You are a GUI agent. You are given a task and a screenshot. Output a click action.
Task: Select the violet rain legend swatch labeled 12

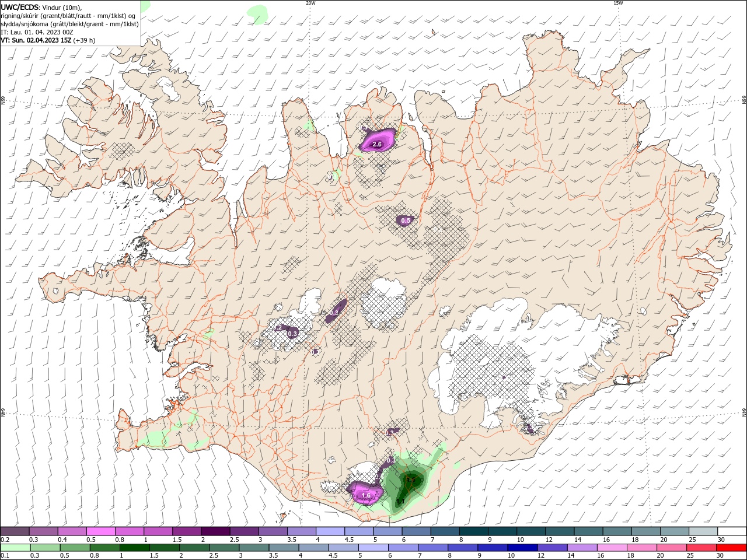(551, 548)
